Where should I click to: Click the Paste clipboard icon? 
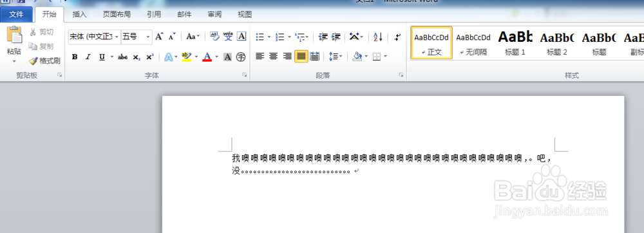point(14,35)
